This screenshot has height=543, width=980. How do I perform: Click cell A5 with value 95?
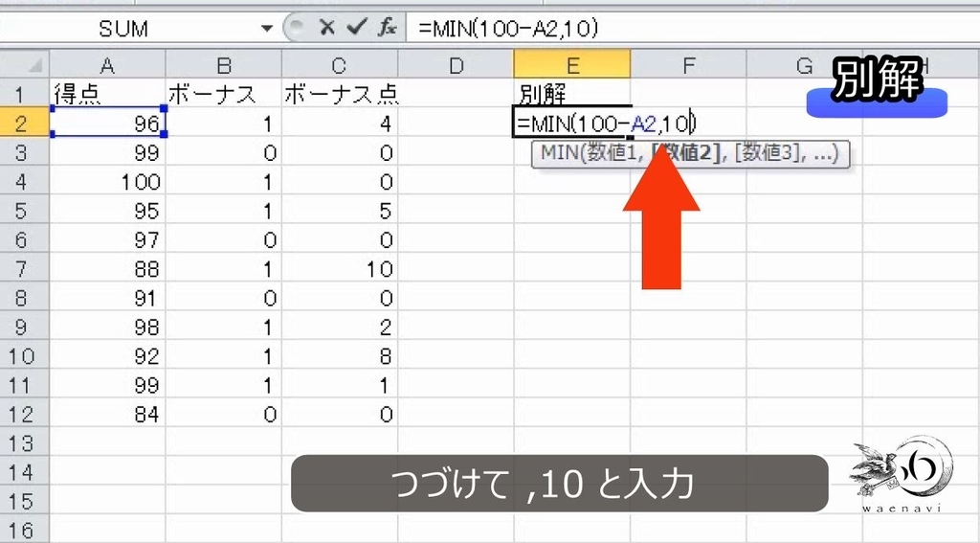click(107, 211)
